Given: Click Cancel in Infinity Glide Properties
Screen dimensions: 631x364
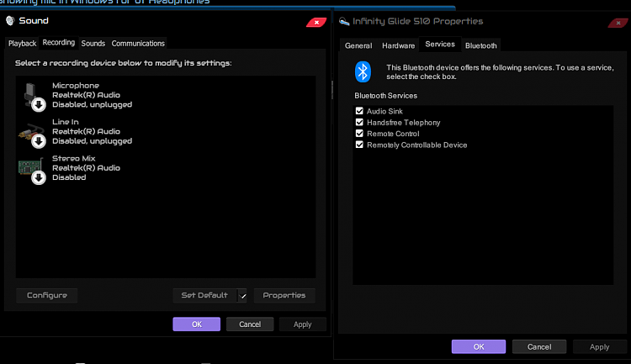Looking at the screenshot, I should coord(539,346).
